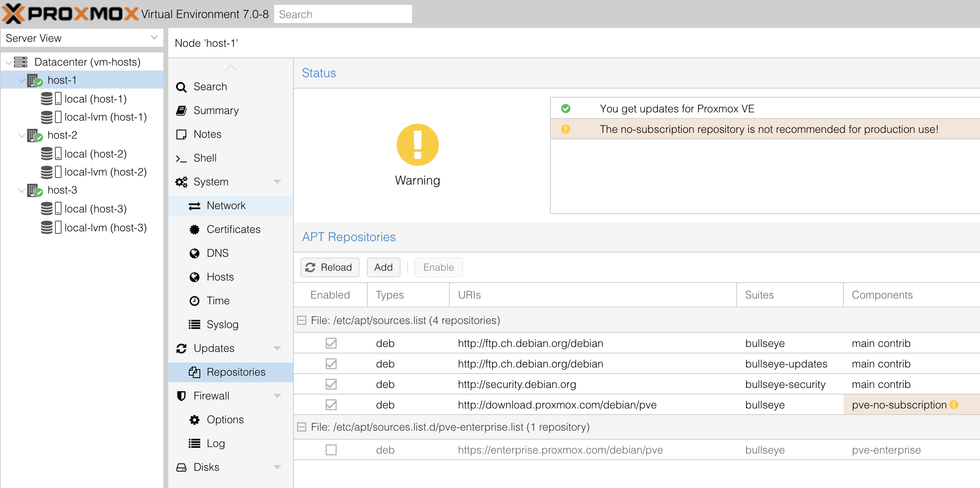Click the Syslog list icon
The height and width of the screenshot is (488, 980).
click(195, 325)
